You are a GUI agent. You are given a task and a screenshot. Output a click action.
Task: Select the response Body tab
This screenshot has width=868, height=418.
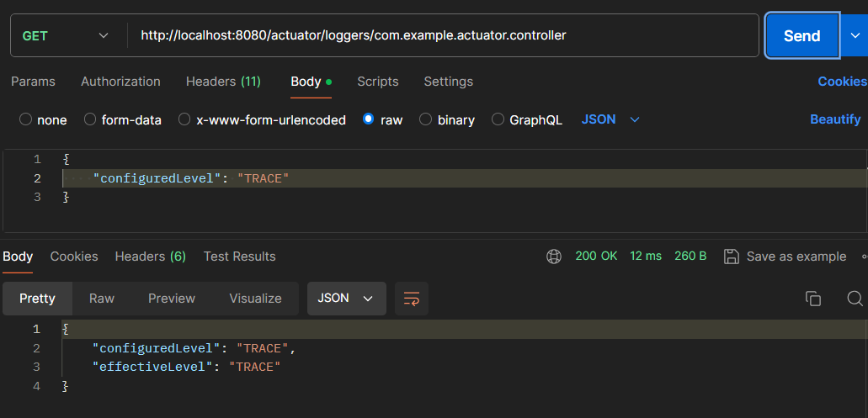coord(18,257)
